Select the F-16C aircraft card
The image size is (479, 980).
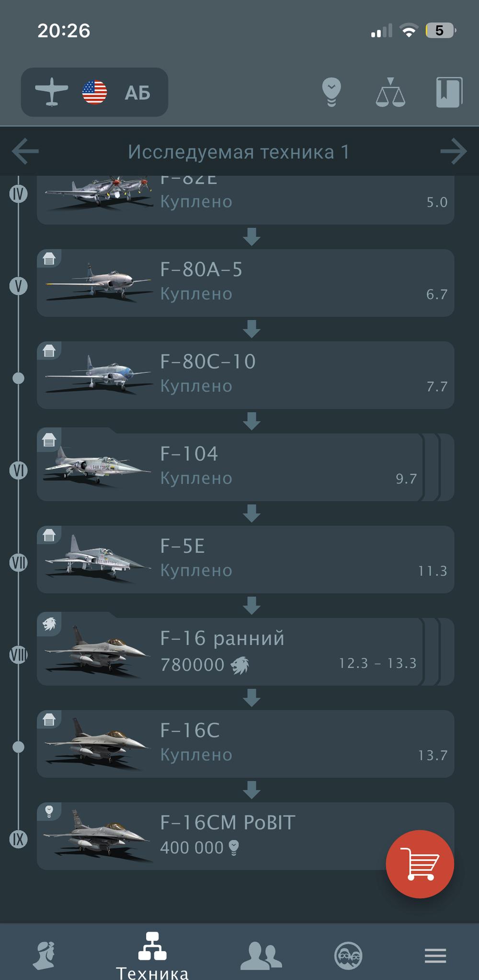tap(245, 744)
